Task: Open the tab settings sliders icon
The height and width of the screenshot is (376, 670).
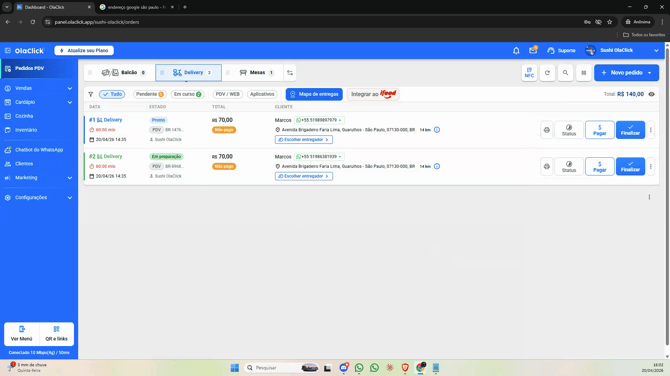Action: [290, 73]
